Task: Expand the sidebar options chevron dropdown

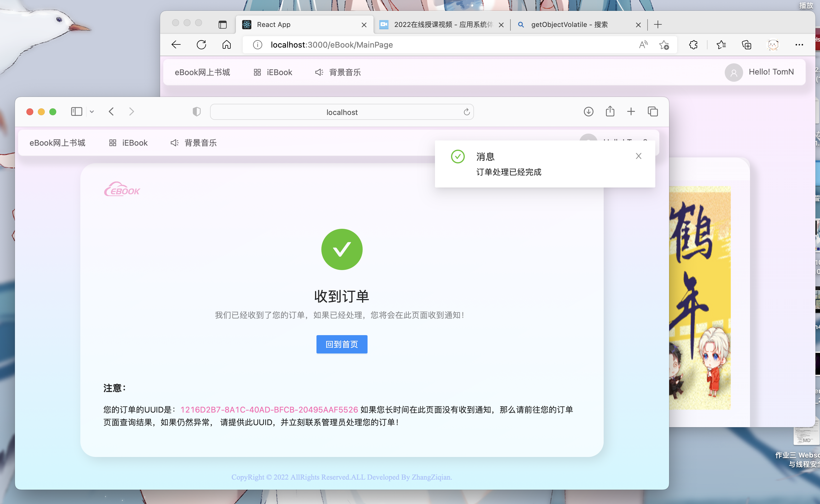Action: (x=92, y=112)
